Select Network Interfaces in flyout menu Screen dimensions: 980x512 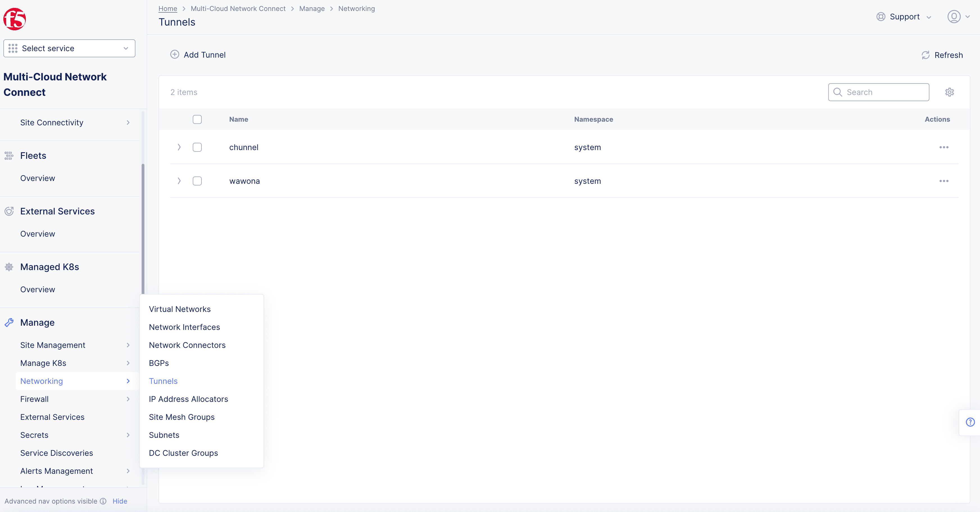pyautogui.click(x=185, y=327)
